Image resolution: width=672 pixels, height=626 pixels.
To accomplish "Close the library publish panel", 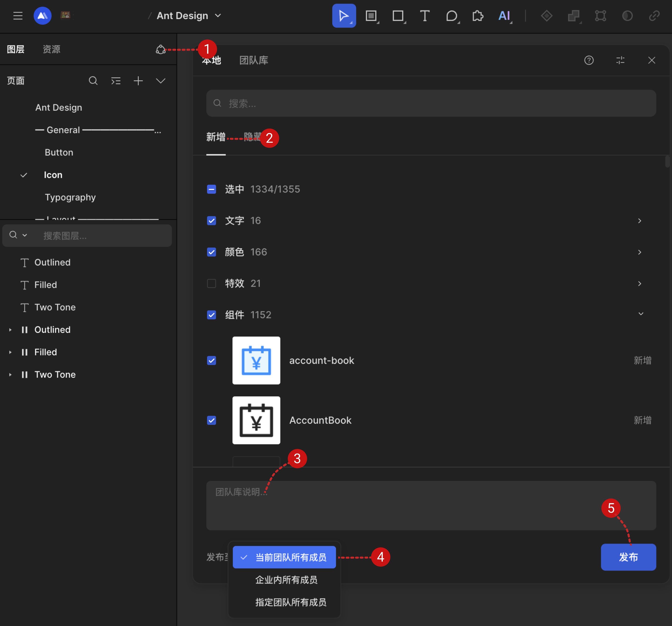I will 652,60.
